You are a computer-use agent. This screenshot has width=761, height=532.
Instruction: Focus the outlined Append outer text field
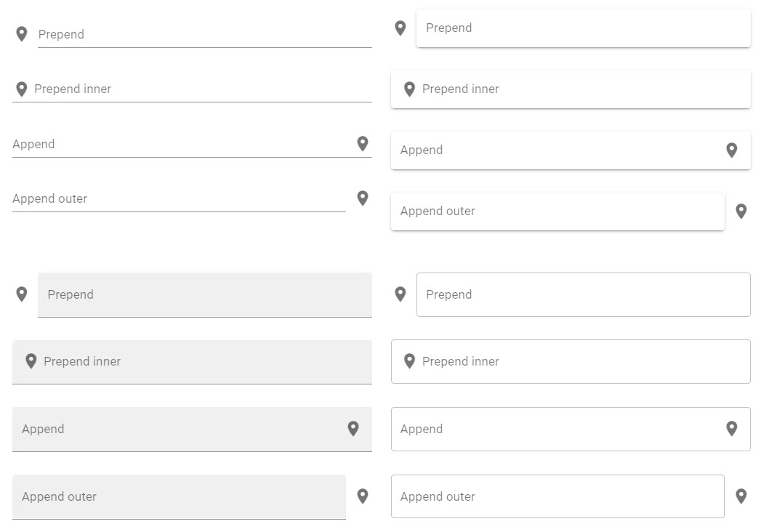click(557, 496)
